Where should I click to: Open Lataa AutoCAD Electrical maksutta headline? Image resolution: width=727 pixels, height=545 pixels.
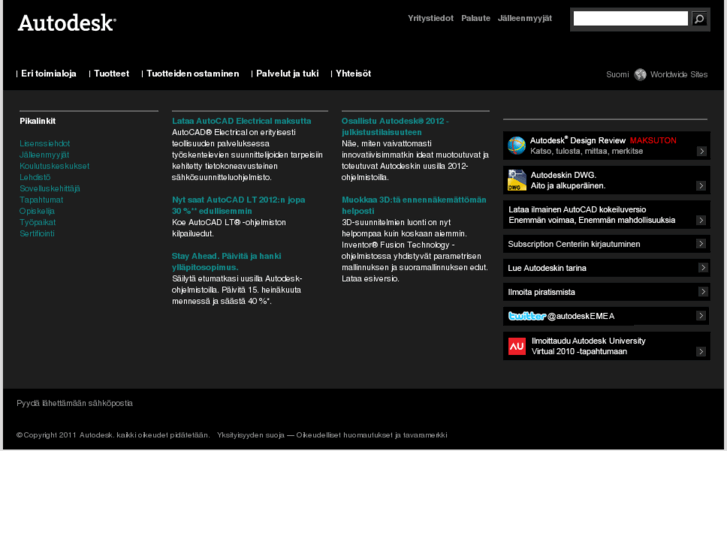click(x=242, y=121)
